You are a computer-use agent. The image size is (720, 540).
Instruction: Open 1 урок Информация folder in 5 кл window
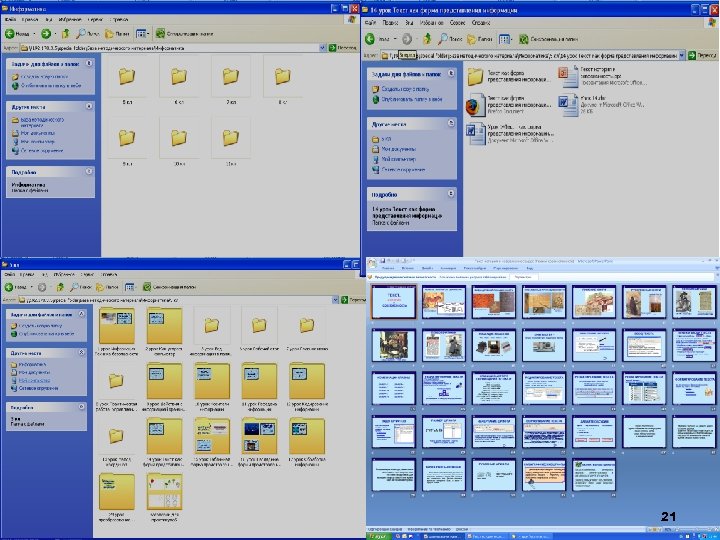tap(117, 332)
